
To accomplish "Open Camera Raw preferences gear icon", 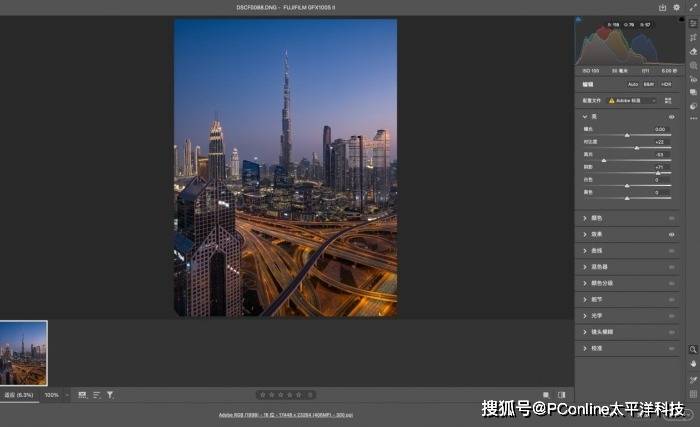I will click(677, 7).
